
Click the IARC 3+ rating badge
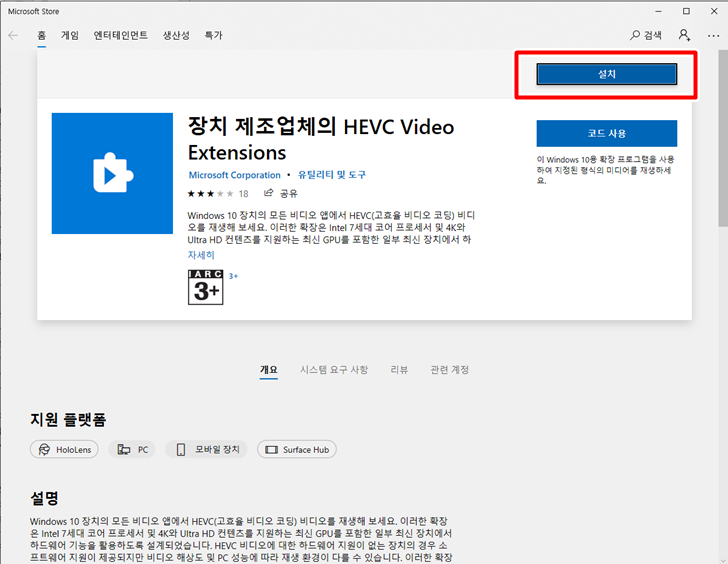click(x=205, y=287)
